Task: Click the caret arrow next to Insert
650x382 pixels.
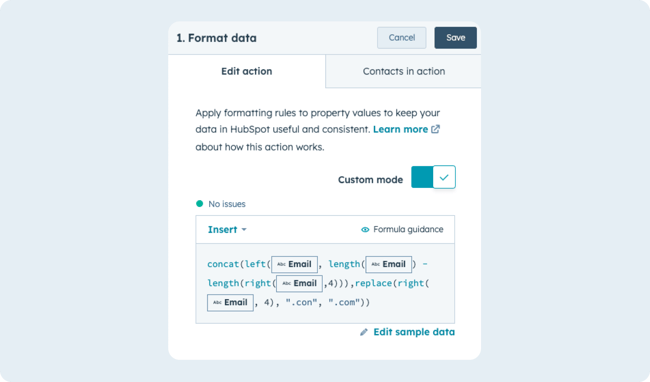Action: (244, 230)
